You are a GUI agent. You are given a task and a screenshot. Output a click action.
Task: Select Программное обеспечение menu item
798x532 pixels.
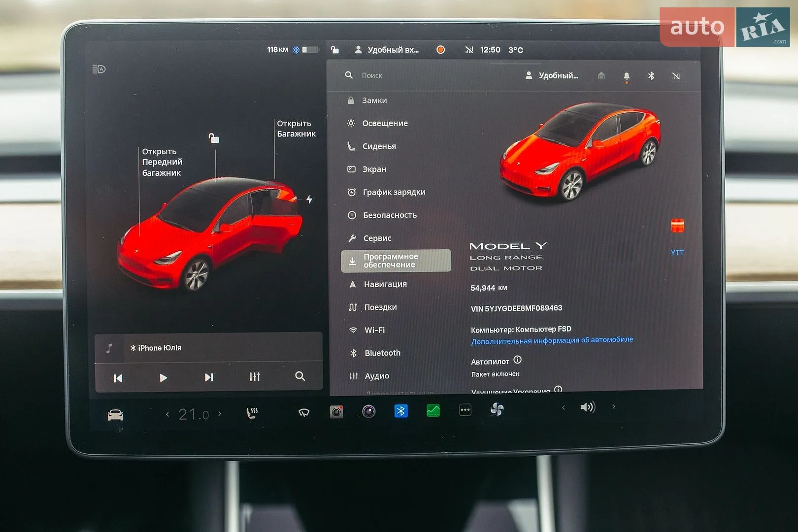[x=396, y=261]
